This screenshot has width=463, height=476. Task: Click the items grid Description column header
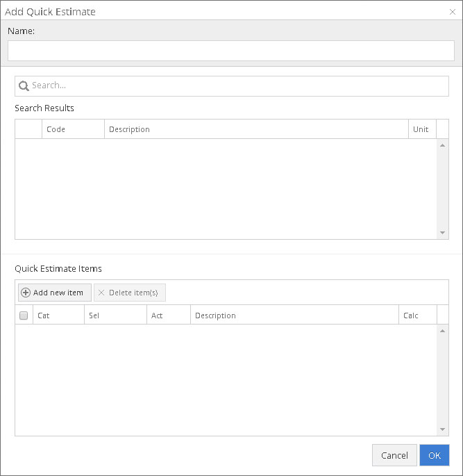(293, 315)
